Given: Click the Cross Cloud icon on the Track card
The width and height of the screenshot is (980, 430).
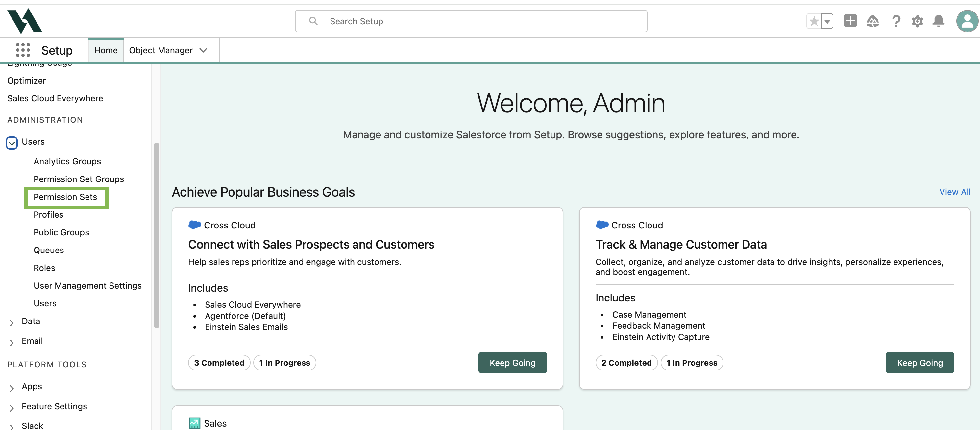Looking at the screenshot, I should pyautogui.click(x=602, y=225).
